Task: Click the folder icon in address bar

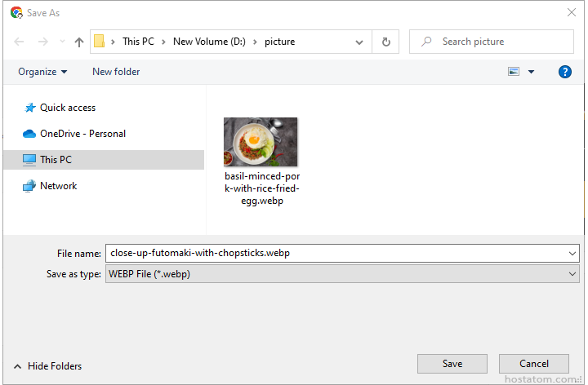Action: [100, 42]
